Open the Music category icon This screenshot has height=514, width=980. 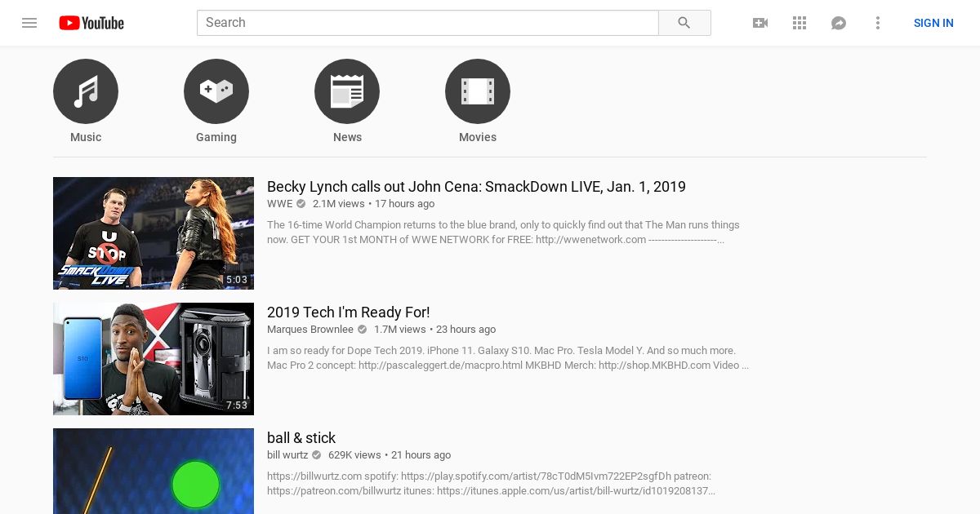[x=86, y=91]
